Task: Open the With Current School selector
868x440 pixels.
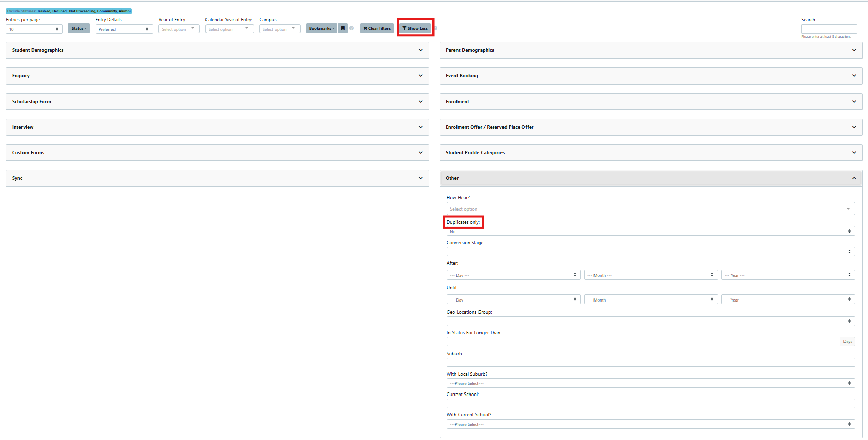Action: pyautogui.click(x=650, y=424)
